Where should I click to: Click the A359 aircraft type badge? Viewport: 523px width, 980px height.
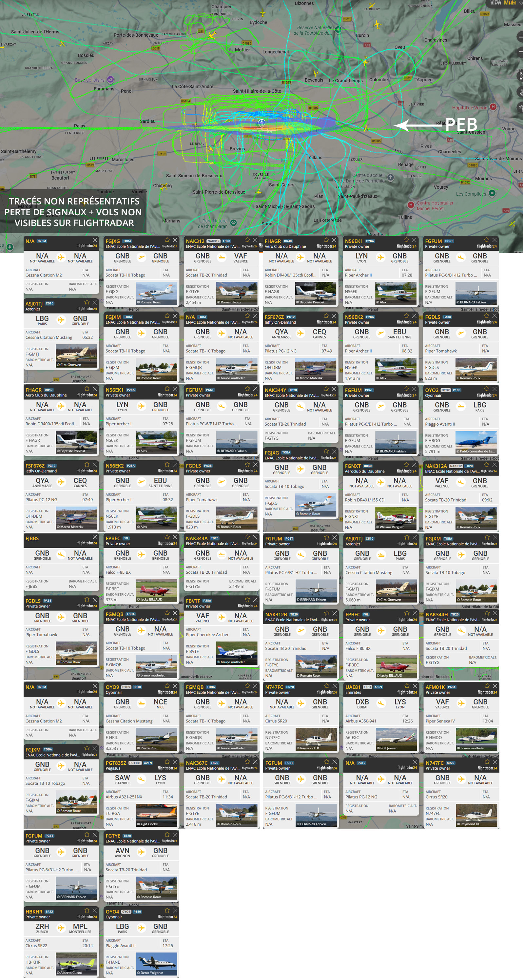tap(378, 687)
